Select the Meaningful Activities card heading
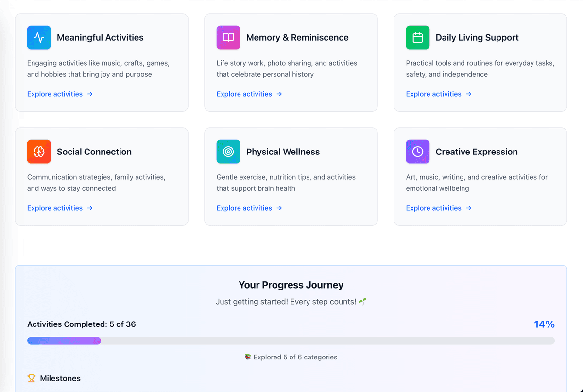Image resolution: width=583 pixels, height=392 pixels. pyautogui.click(x=100, y=38)
